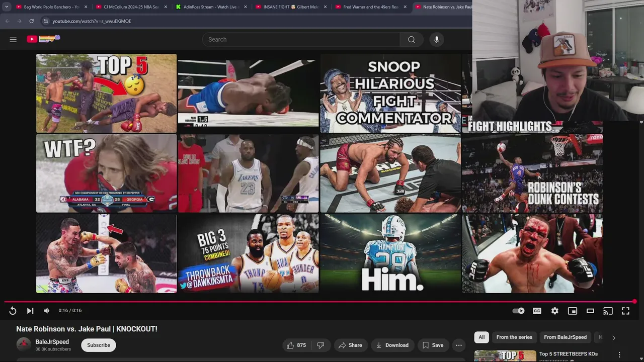
Task: Close the Fred Warner tab
Action: (x=405, y=7)
